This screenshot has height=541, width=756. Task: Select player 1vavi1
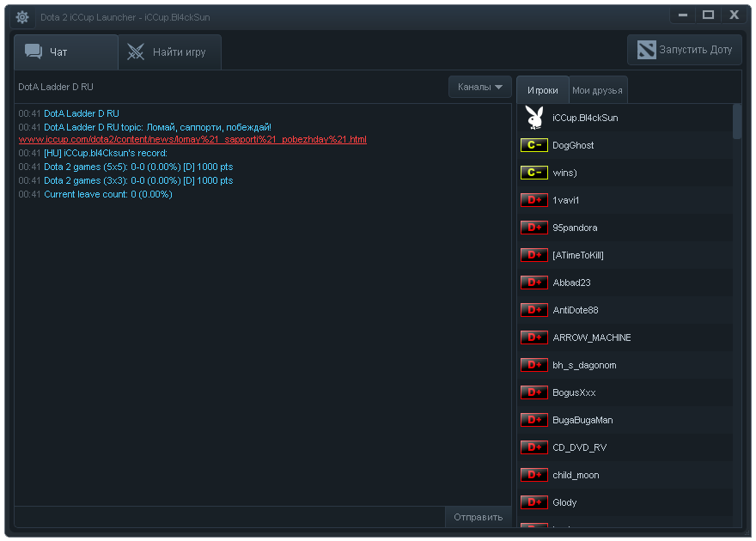(x=625, y=200)
